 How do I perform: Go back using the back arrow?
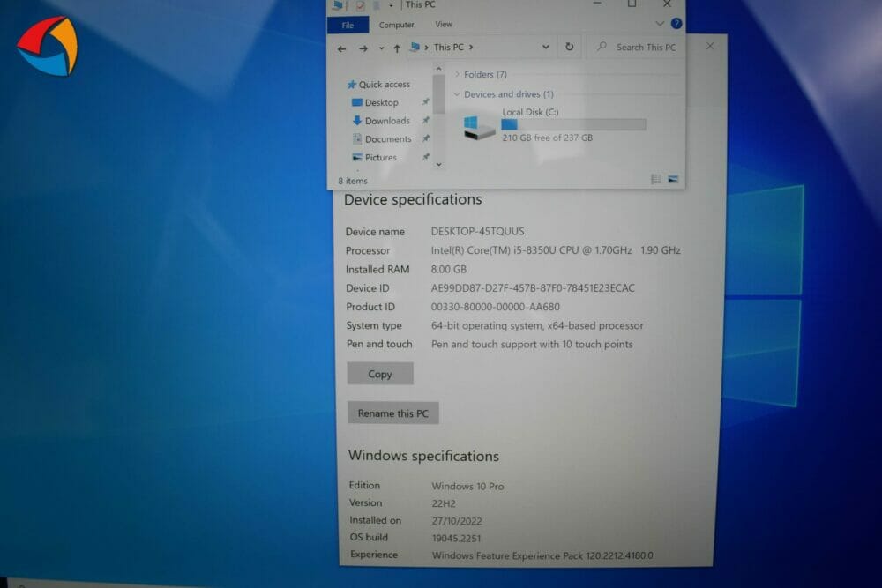341,48
